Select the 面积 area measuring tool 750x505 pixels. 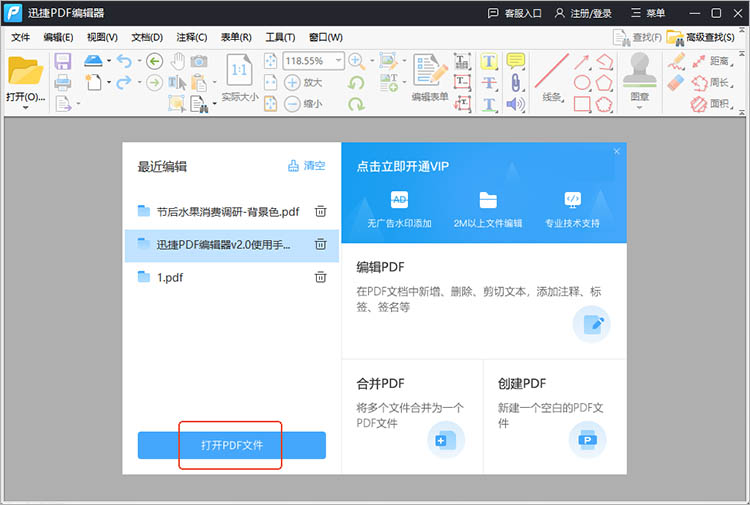point(713,104)
